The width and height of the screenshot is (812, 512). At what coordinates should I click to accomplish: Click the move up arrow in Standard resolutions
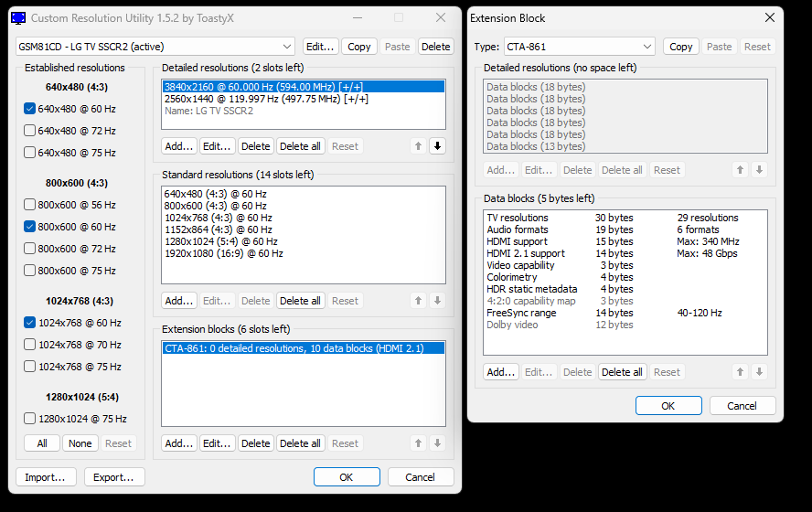point(419,301)
